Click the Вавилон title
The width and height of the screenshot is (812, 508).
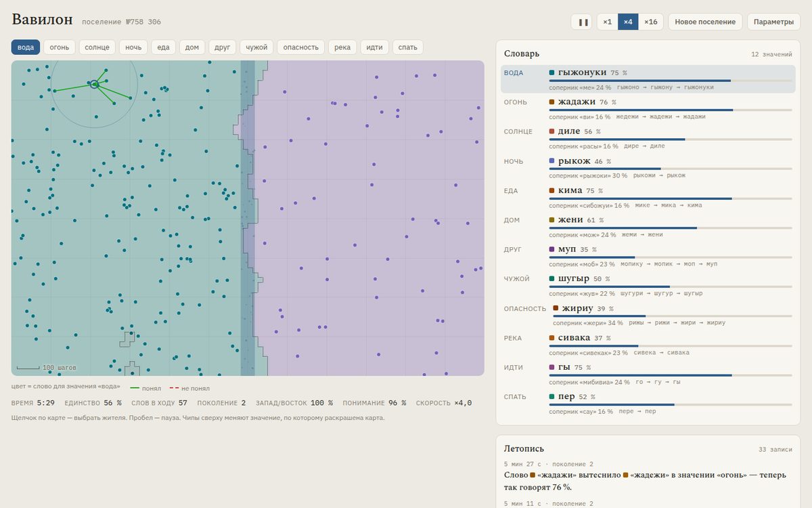tap(42, 20)
